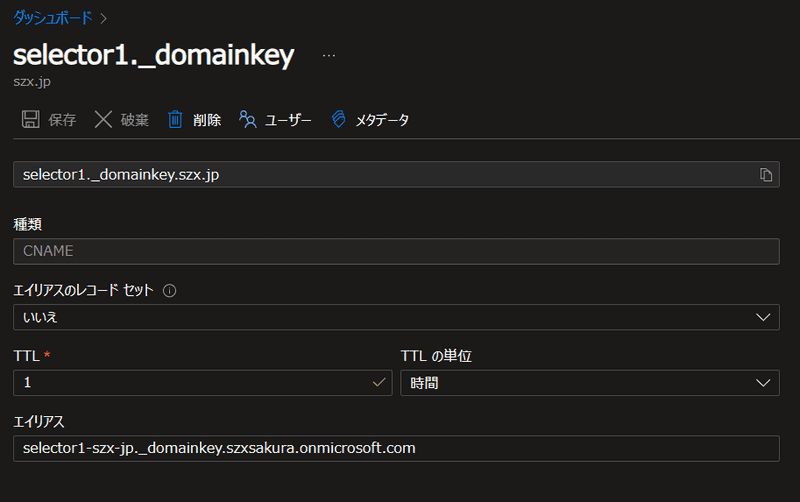Image resolution: width=800 pixels, height=502 pixels.
Task: Open the TTL unit 時間 dropdown
Action: click(589, 383)
